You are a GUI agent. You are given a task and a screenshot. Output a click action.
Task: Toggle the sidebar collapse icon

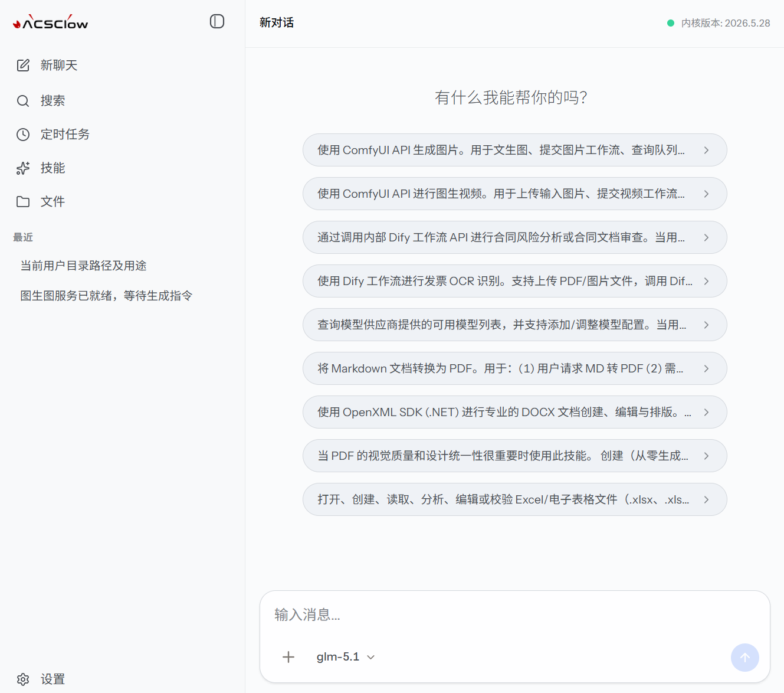(x=217, y=22)
